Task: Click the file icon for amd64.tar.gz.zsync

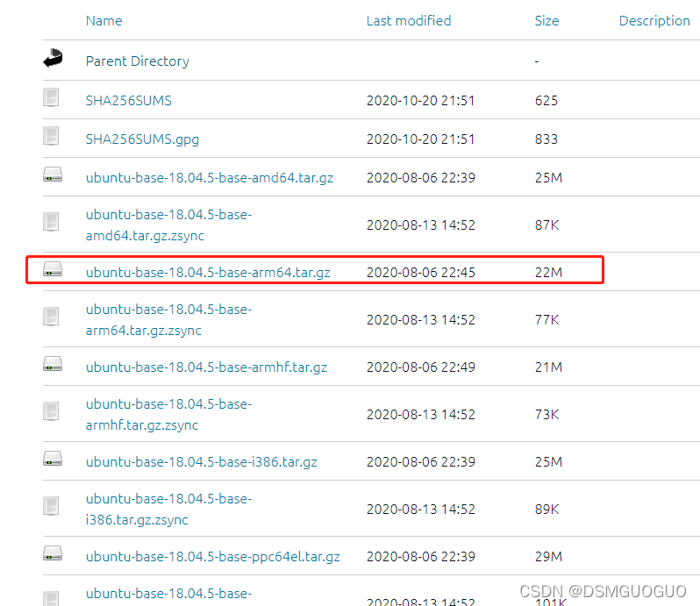Action: point(51,222)
